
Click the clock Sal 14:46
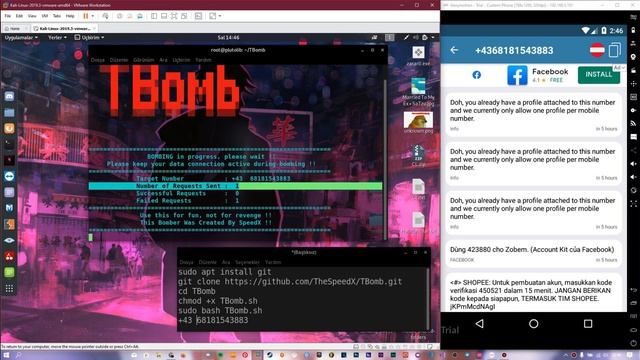228,38
